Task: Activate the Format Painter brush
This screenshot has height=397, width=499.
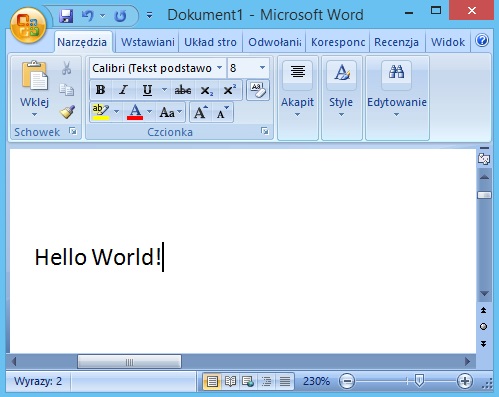Action: [x=67, y=112]
